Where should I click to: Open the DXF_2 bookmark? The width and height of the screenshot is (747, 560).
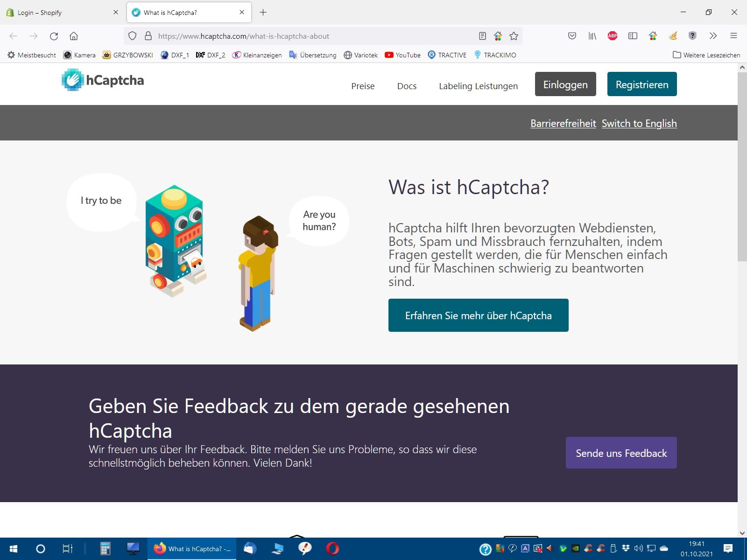tap(211, 55)
